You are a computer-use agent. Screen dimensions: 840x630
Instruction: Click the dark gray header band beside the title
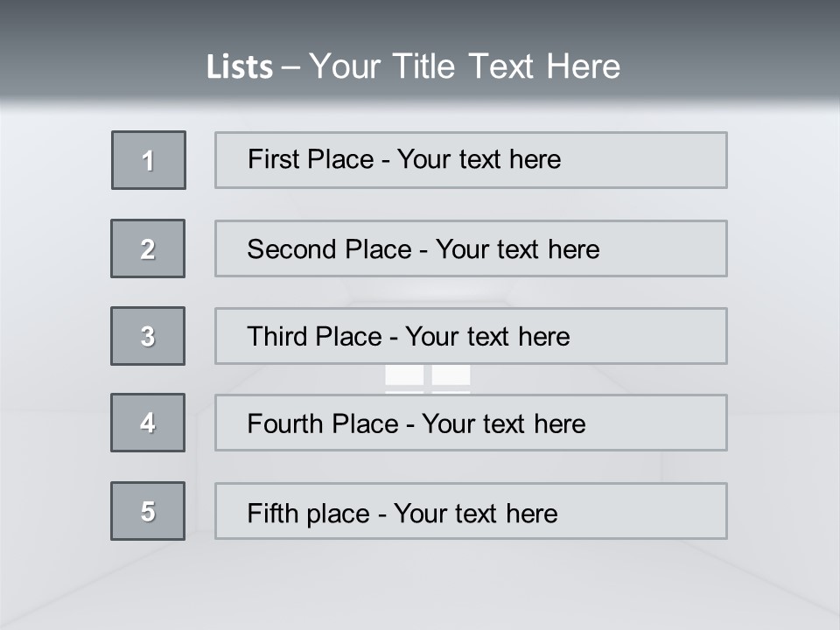coord(744,44)
